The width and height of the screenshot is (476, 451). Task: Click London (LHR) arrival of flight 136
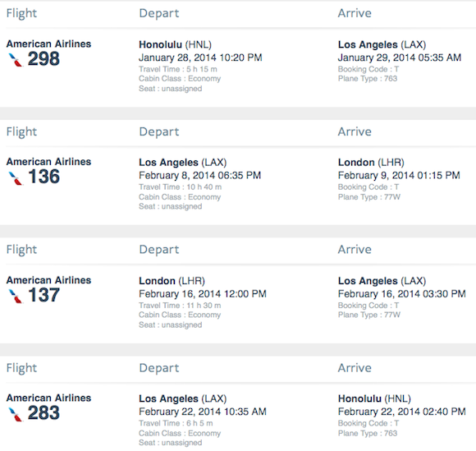click(x=371, y=163)
